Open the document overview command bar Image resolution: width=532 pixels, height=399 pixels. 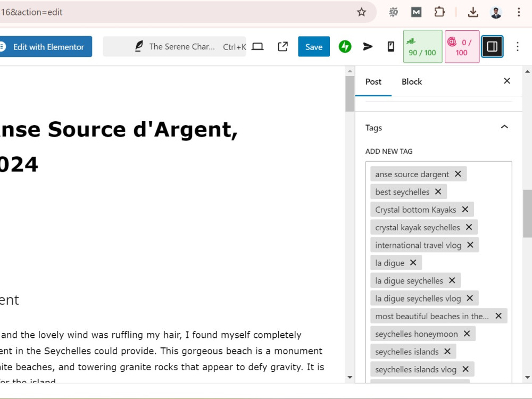click(x=174, y=46)
